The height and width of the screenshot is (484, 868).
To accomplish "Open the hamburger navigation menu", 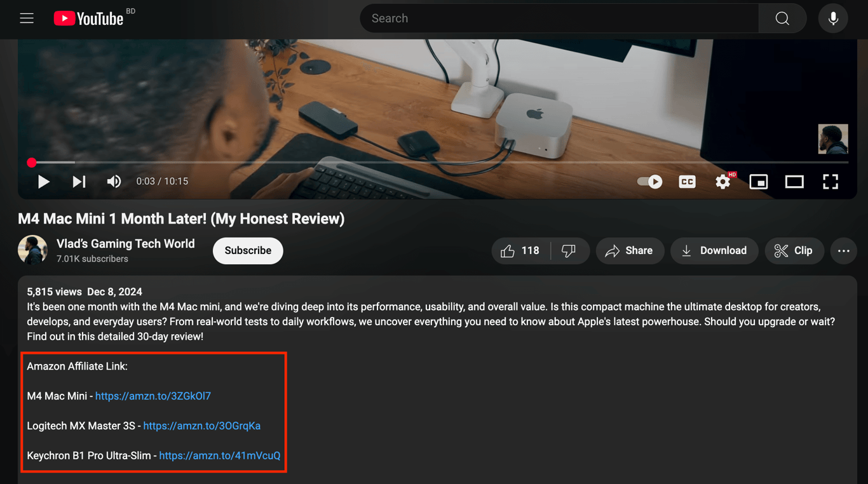I will [26, 18].
